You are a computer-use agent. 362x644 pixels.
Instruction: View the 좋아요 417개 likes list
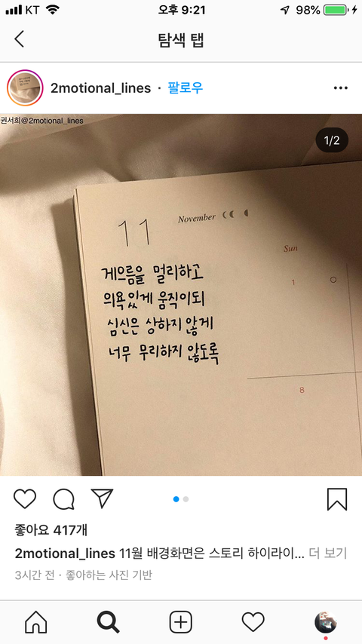pyautogui.click(x=51, y=530)
